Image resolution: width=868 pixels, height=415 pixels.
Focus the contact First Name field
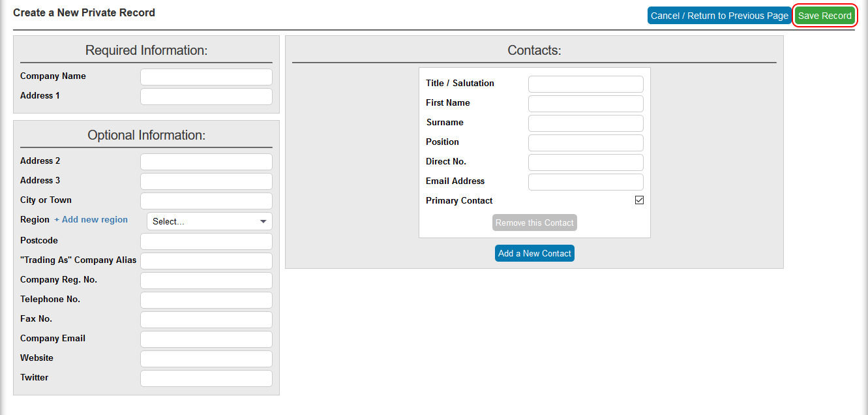tap(586, 104)
